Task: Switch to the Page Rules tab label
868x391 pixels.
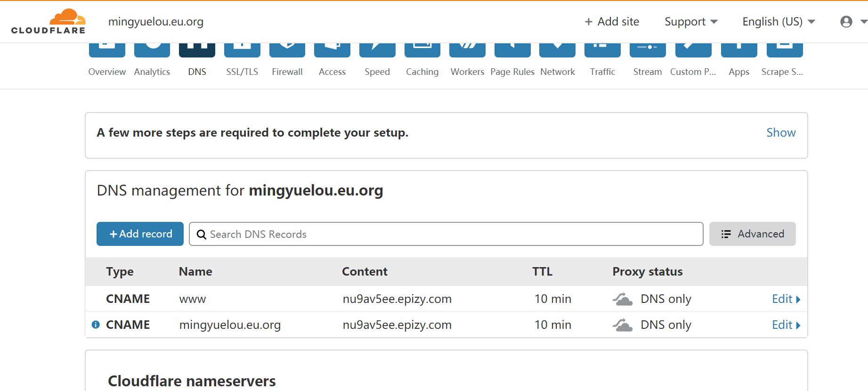Action: 512,72
